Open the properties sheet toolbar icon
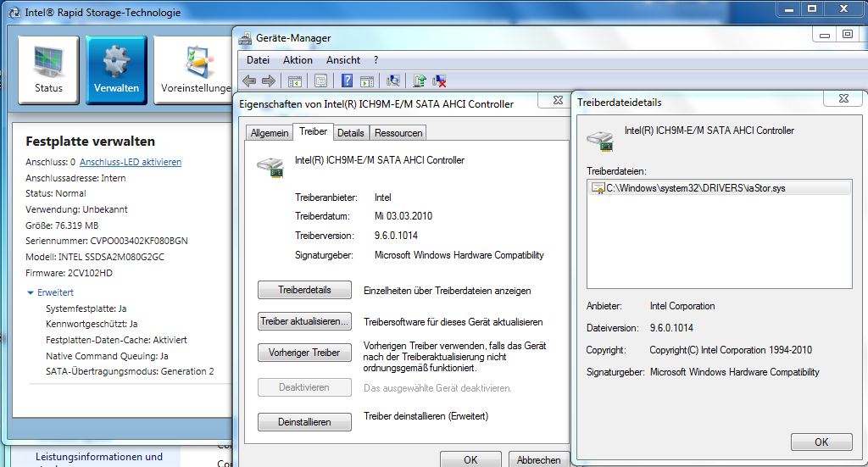 [320, 81]
